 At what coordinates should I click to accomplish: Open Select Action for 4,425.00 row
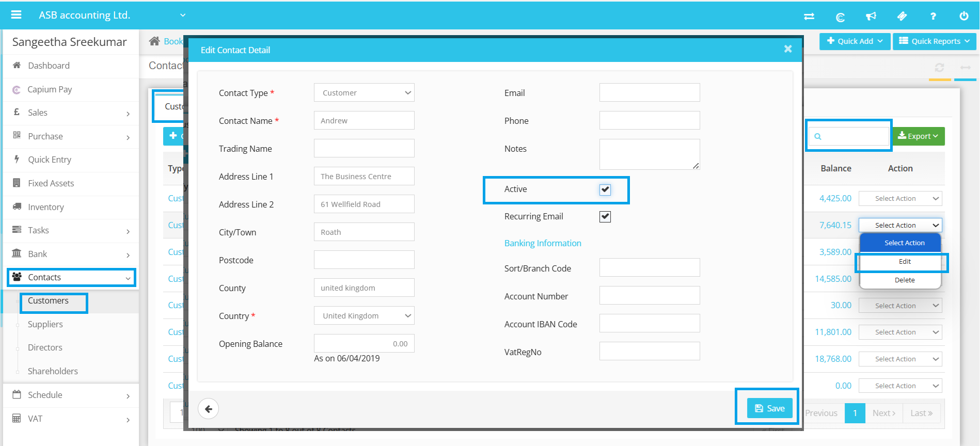point(900,198)
